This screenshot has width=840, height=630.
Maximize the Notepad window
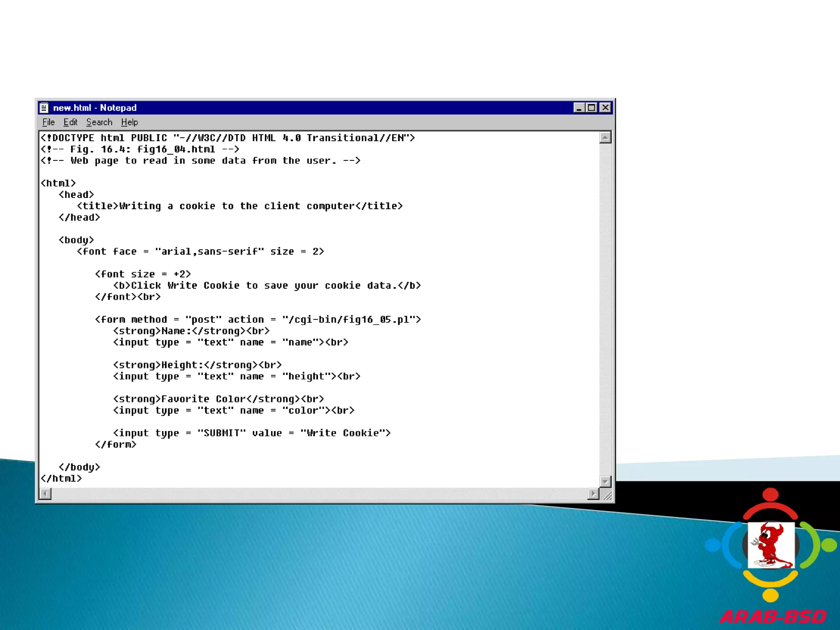coord(592,107)
